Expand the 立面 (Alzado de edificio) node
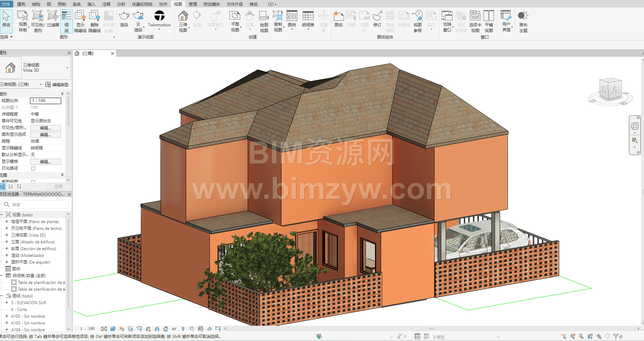Image resolution: width=644 pixels, height=341 pixels. (6, 242)
